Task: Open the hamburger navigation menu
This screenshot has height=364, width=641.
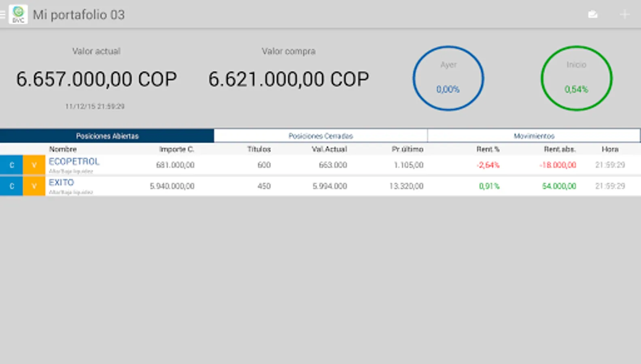Action: 2,15
